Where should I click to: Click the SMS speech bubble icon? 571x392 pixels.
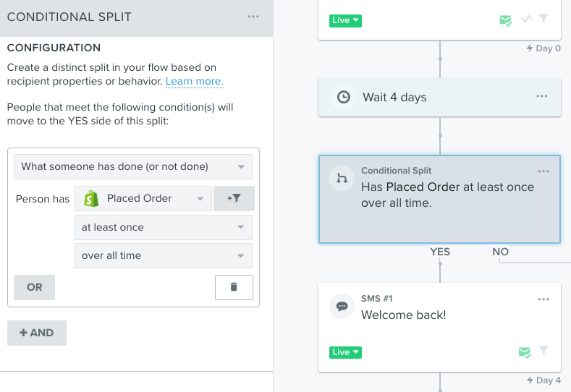point(342,307)
